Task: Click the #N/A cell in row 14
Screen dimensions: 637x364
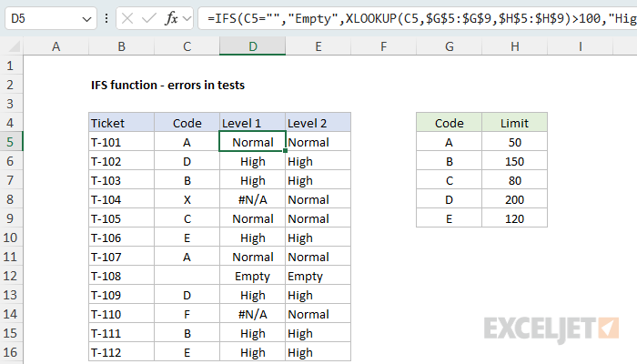Action: (x=253, y=314)
